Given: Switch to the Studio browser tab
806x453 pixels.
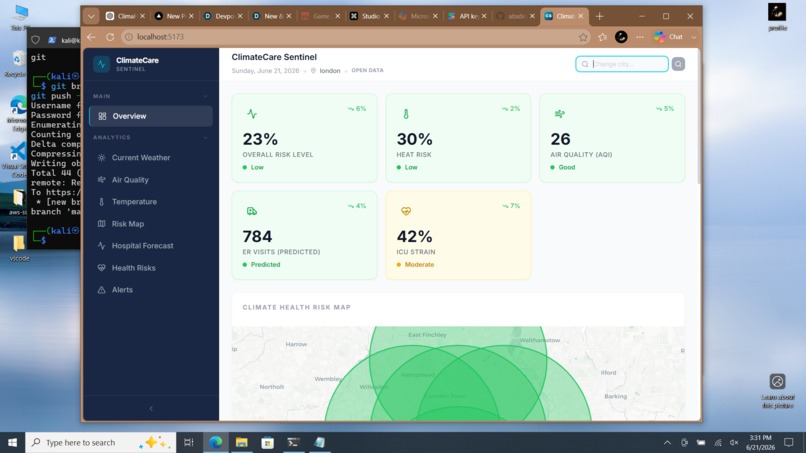Looking at the screenshot, I should 370,16.
